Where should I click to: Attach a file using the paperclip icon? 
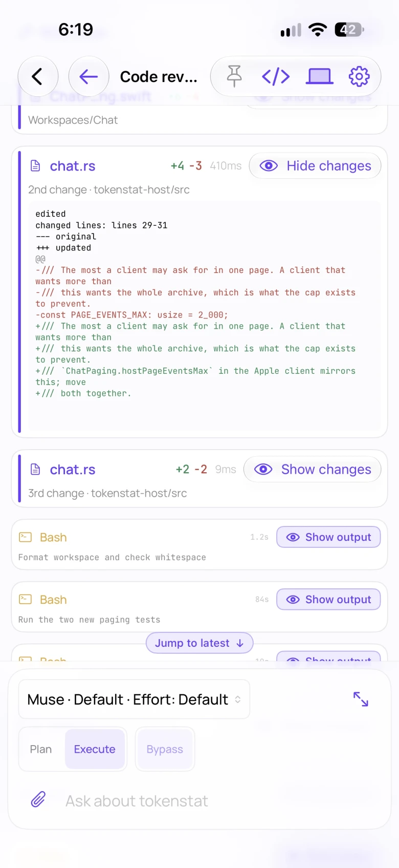(x=38, y=800)
